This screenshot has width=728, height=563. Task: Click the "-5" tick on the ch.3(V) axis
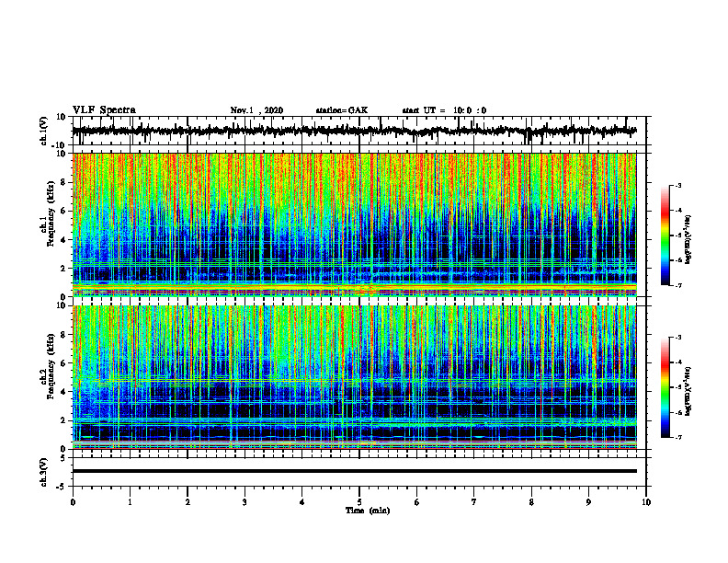point(62,487)
